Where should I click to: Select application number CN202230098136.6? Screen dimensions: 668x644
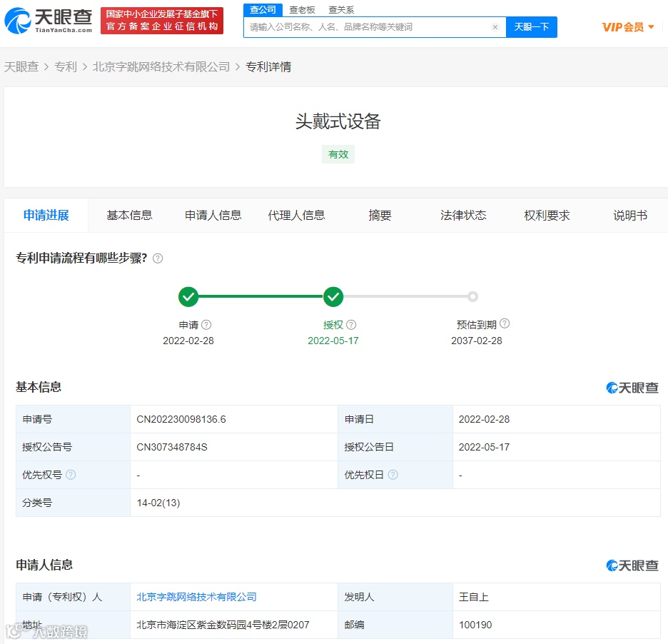tap(181, 419)
